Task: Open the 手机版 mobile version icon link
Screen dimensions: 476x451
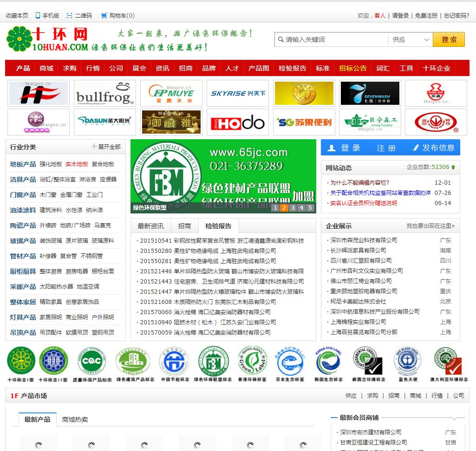Action: (47, 15)
